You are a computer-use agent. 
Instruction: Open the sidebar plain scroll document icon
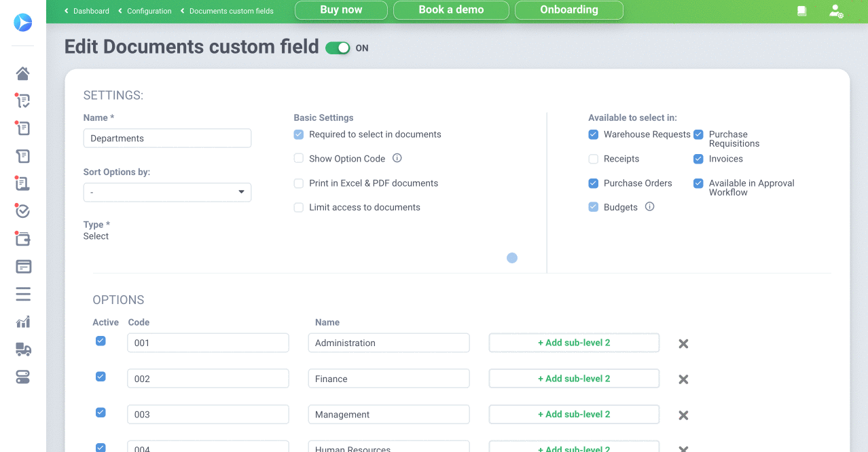pos(23,156)
